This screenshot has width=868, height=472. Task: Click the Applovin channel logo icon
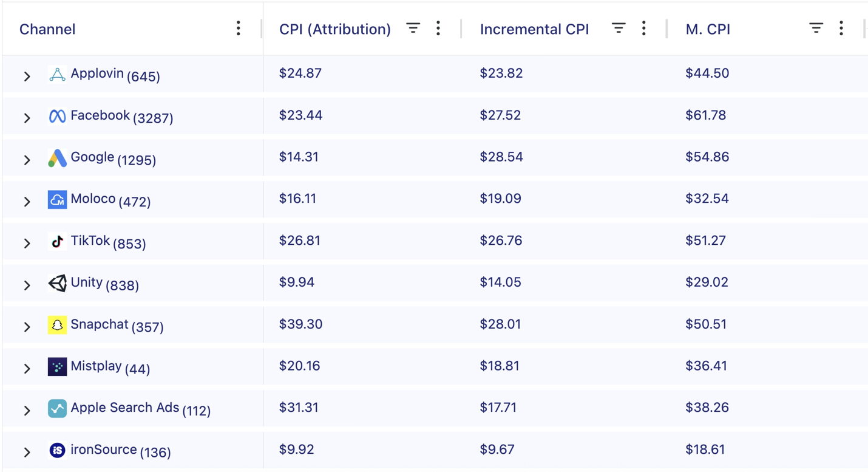point(57,74)
